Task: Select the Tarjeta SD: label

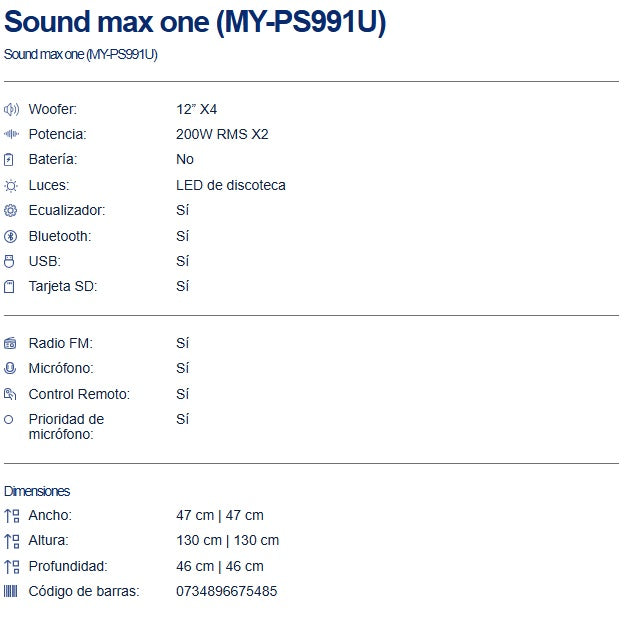Action: [63, 286]
